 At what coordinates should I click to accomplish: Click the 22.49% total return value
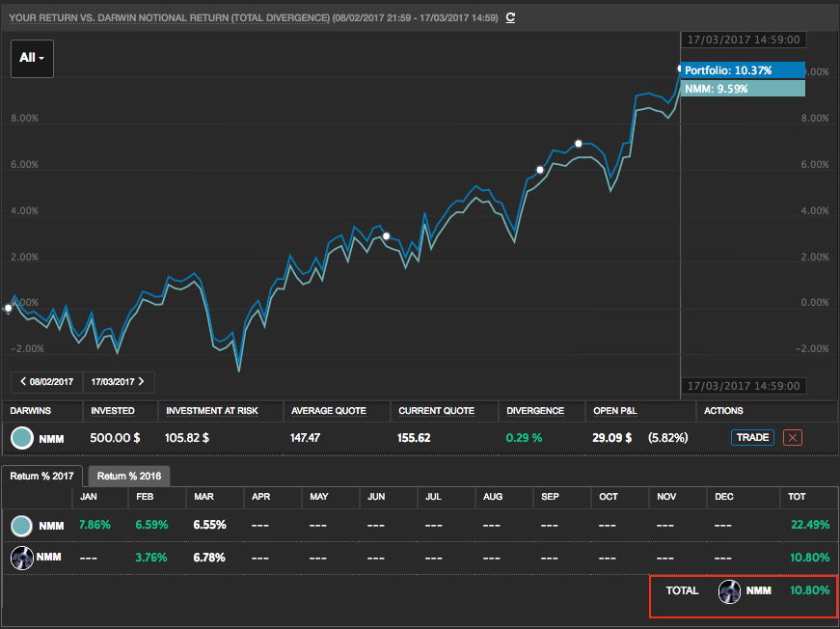[x=809, y=526]
